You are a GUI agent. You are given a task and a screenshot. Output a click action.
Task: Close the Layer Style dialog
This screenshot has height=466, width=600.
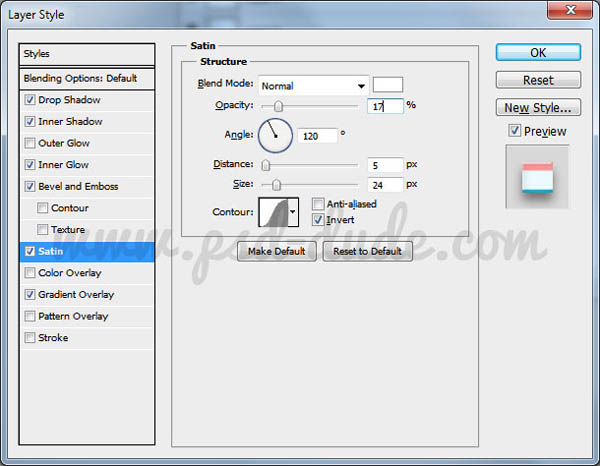[x=567, y=12]
